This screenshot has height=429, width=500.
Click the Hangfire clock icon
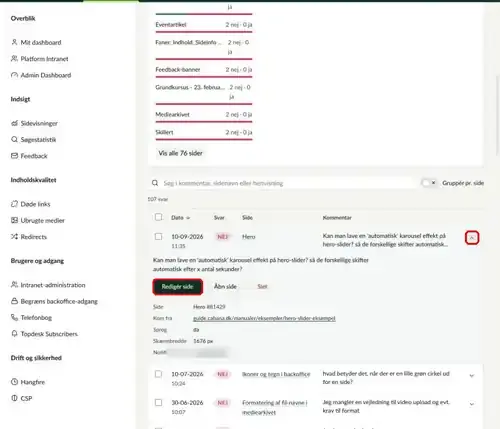(x=14, y=382)
